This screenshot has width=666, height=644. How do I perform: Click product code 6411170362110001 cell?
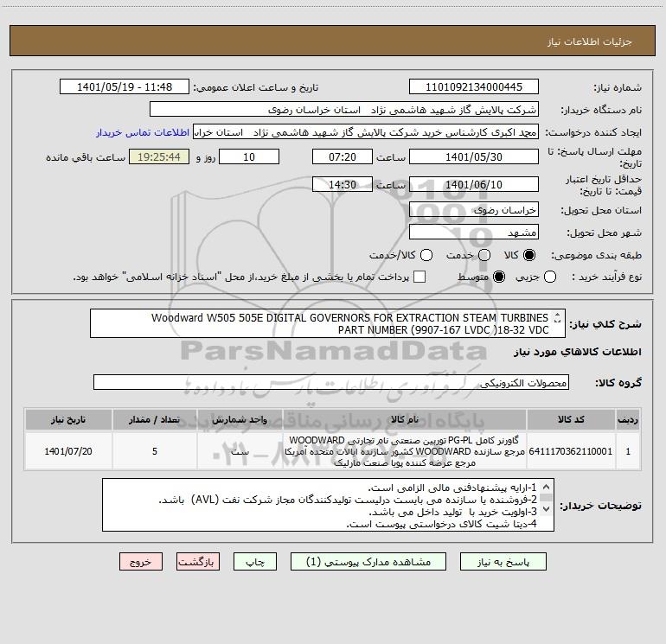tap(571, 451)
